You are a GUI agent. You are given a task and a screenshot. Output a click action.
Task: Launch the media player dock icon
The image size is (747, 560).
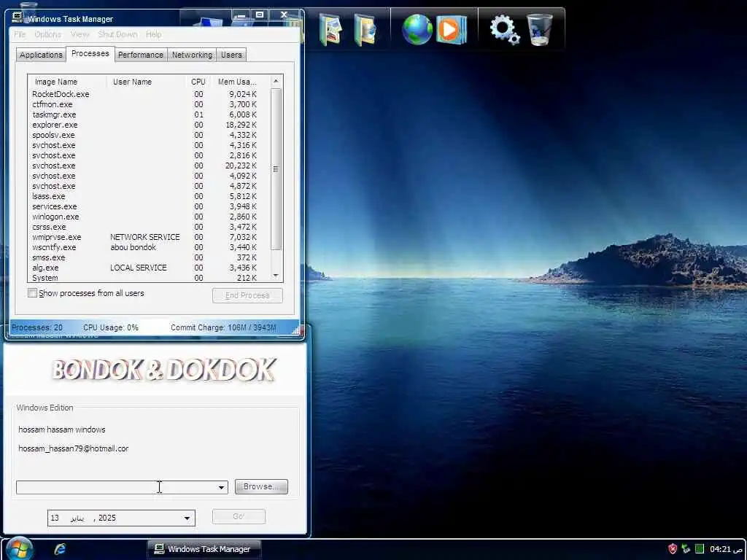[451, 29]
